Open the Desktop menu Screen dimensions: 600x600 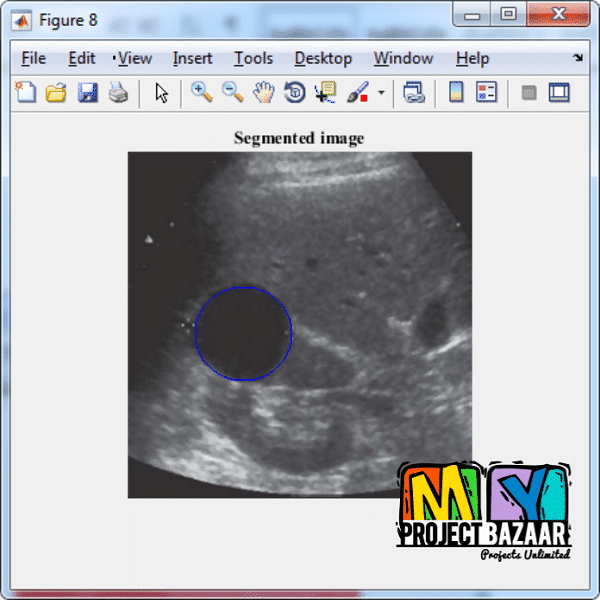coord(323,58)
